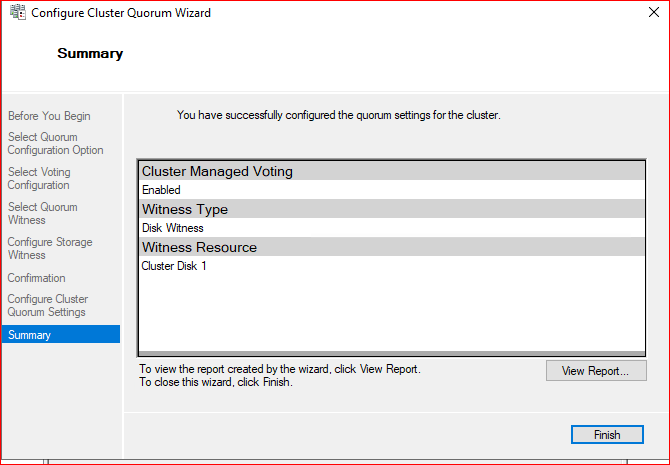Go to Select Voting Configuration step

[39, 178]
